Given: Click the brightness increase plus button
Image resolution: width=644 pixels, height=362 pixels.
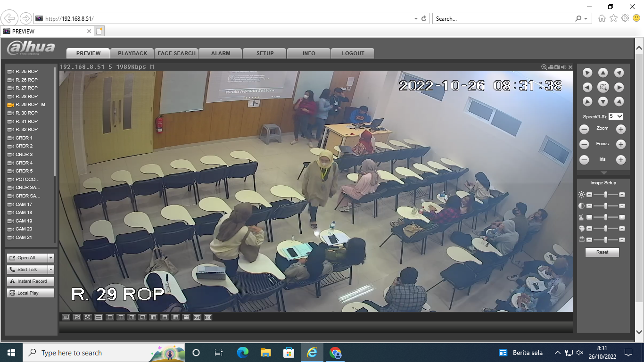Looking at the screenshot, I should coord(622,195).
